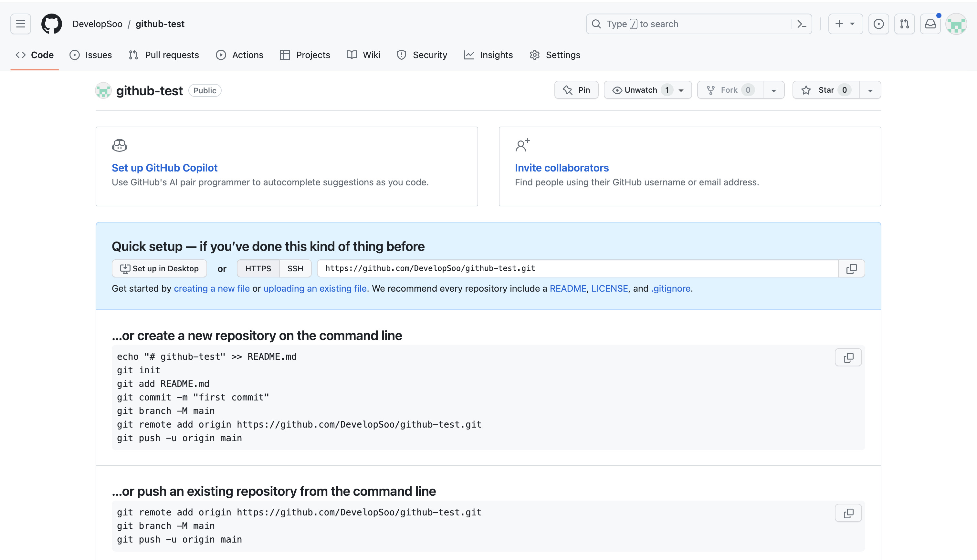Click creating a new file link

coord(212,288)
